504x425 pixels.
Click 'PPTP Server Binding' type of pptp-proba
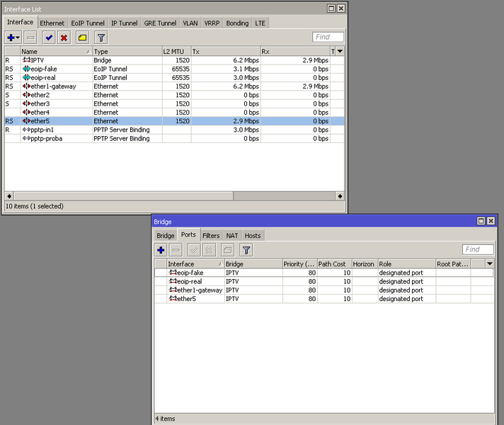click(122, 138)
